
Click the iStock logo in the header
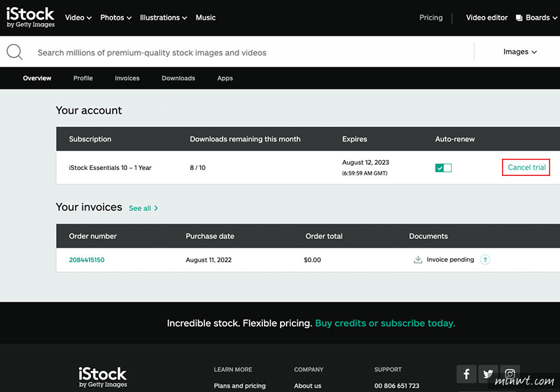click(30, 17)
